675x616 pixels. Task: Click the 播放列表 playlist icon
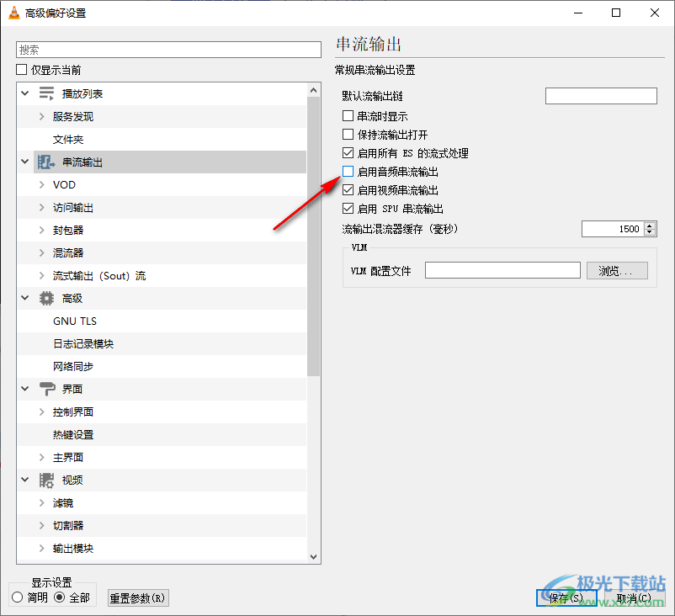(46, 93)
